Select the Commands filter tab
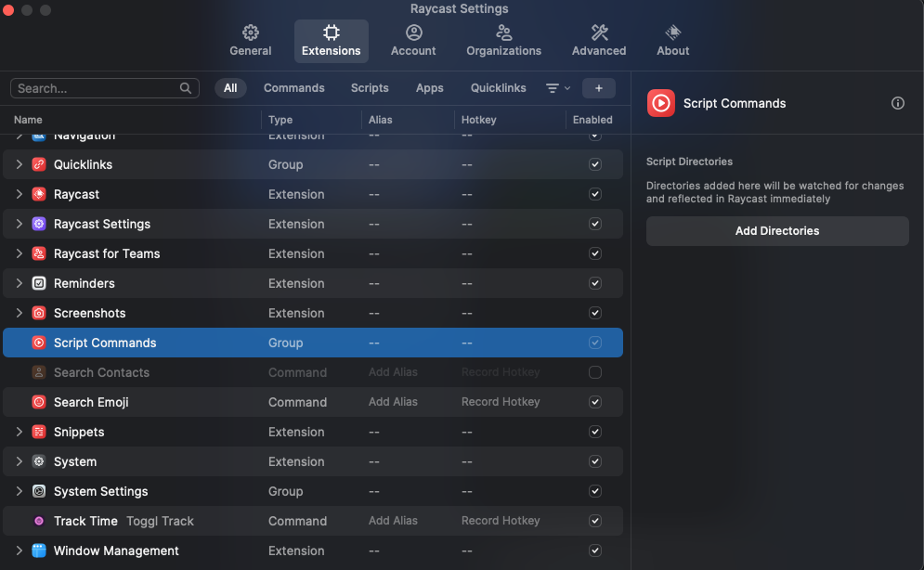 tap(293, 88)
